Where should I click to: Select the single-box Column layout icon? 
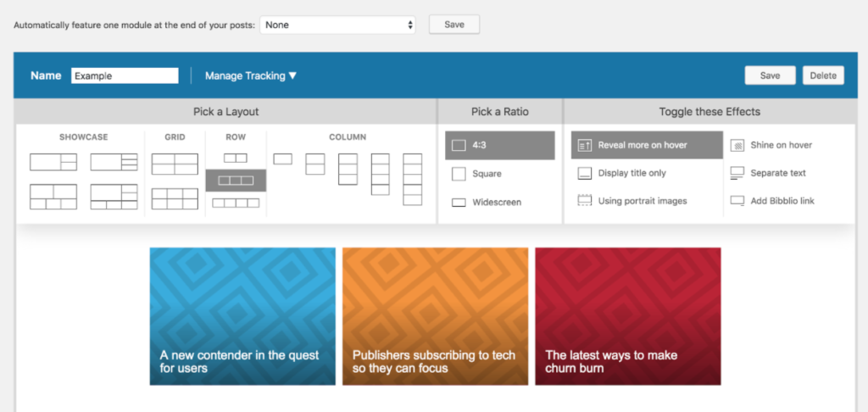pos(283,159)
